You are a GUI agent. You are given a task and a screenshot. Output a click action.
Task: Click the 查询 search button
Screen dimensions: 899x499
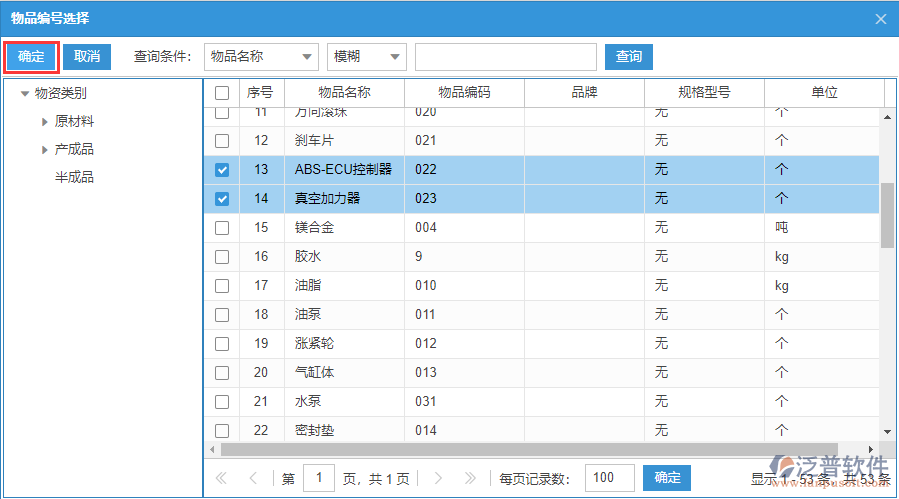point(628,57)
